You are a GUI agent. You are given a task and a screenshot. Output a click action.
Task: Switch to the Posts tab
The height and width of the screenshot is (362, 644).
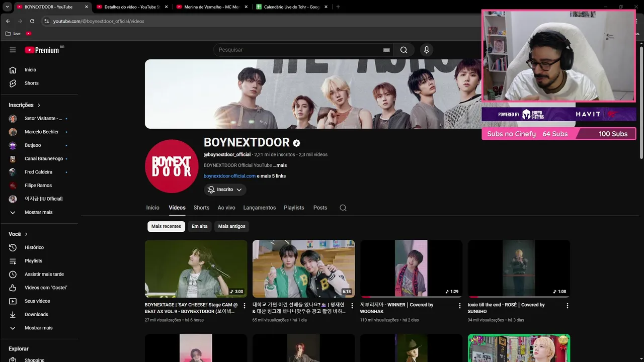320,208
